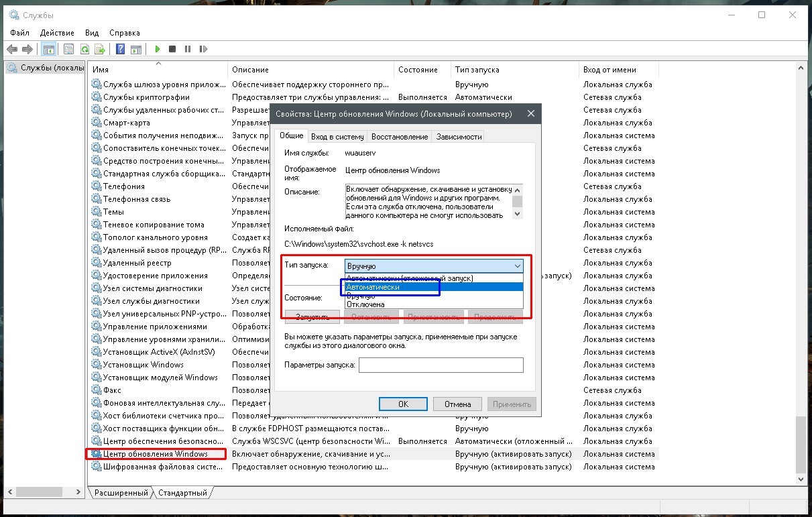Screen dimensions: 812x517
Task: Click the description box scroll-up arrow
Action: click(x=516, y=190)
